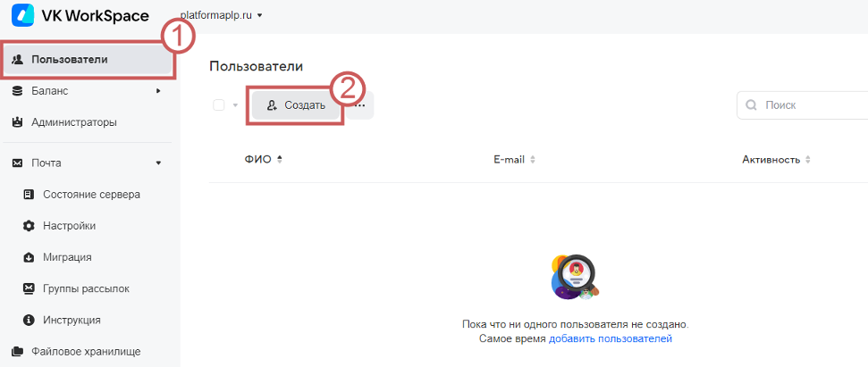This screenshot has height=367, width=868.
Task: Tick the select-all users checkbox
Action: pyautogui.click(x=219, y=105)
